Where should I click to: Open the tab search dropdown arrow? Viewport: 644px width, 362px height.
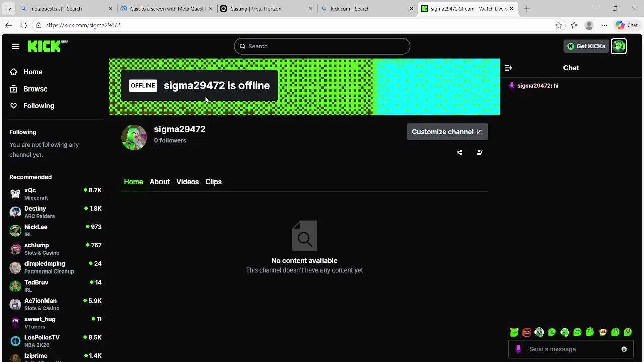[8, 9]
